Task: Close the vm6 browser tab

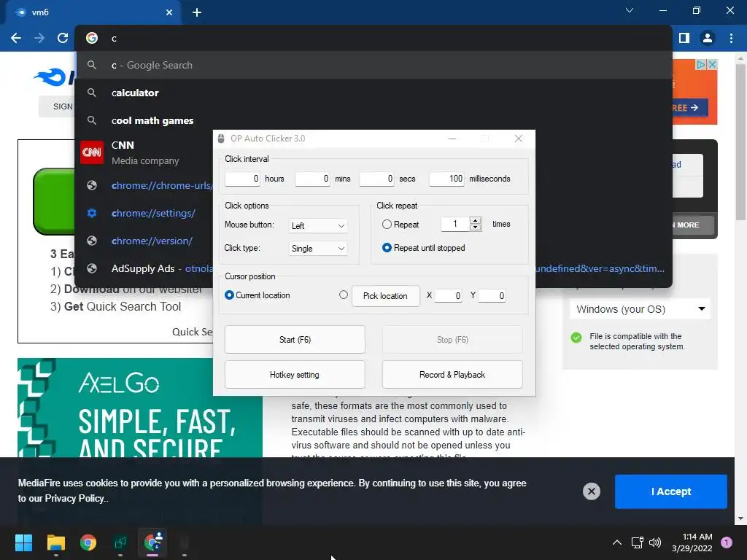Action: tap(169, 12)
